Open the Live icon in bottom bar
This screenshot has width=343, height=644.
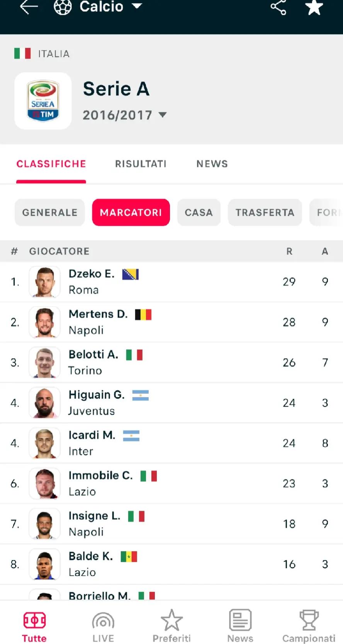pyautogui.click(x=103, y=621)
